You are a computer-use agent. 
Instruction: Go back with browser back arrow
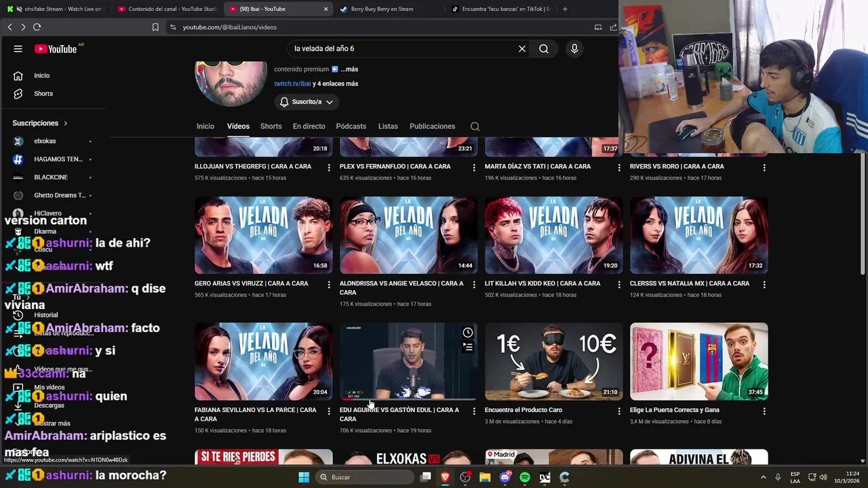click(10, 27)
